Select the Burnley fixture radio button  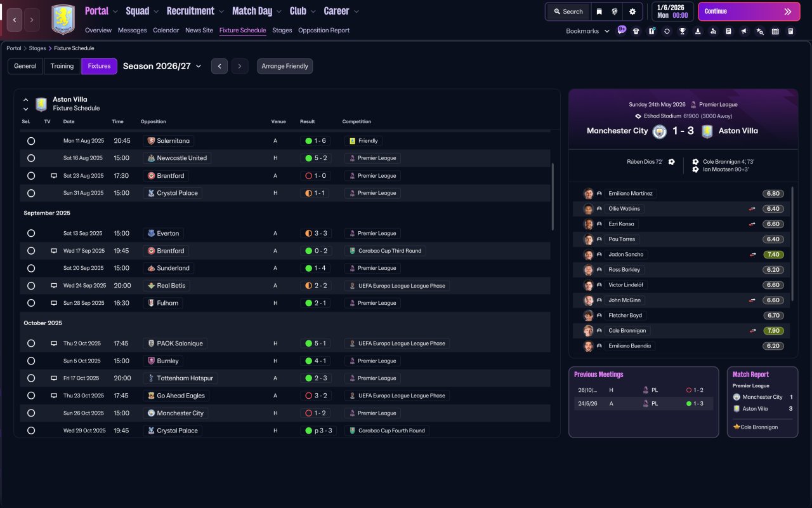pos(31,361)
